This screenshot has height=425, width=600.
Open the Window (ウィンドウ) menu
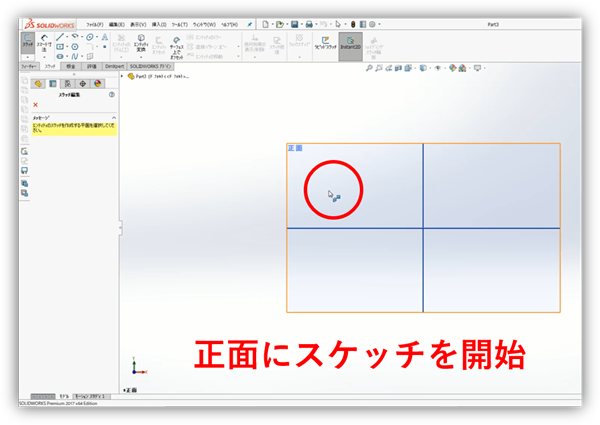[x=204, y=24]
